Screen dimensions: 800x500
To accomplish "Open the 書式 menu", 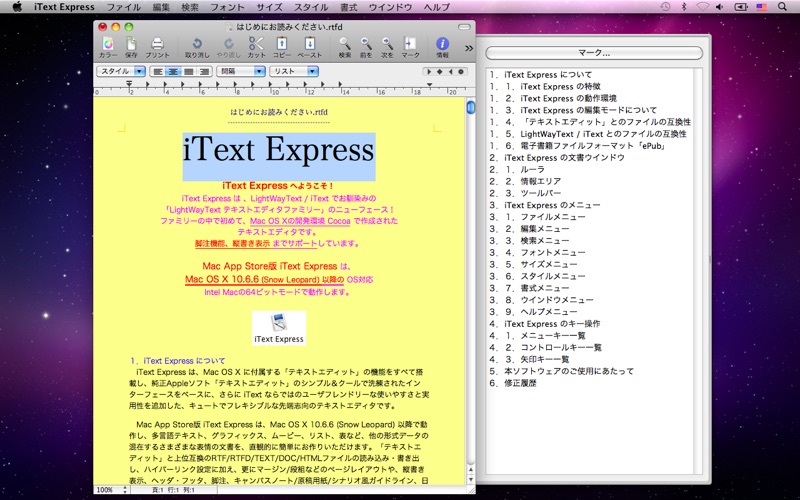I will click(x=348, y=7).
